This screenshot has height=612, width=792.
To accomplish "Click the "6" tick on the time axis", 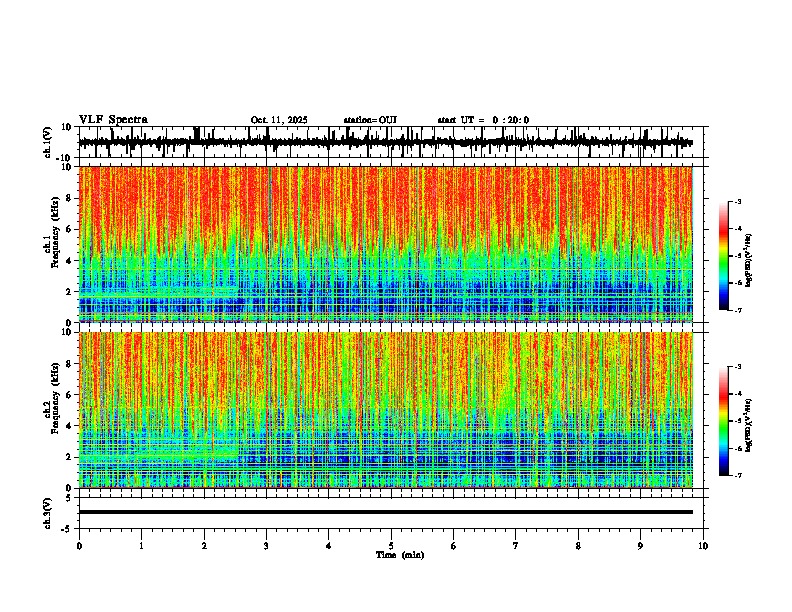I will point(454,546).
